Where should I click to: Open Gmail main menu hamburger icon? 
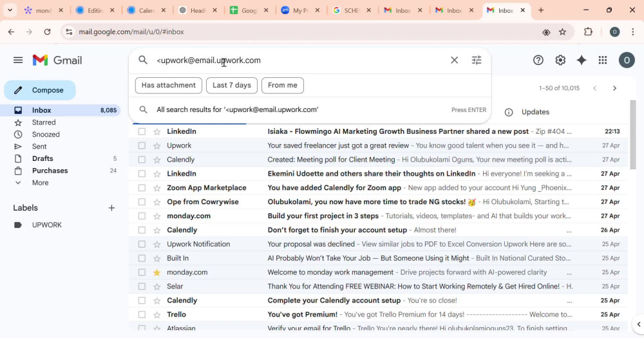pyautogui.click(x=18, y=61)
